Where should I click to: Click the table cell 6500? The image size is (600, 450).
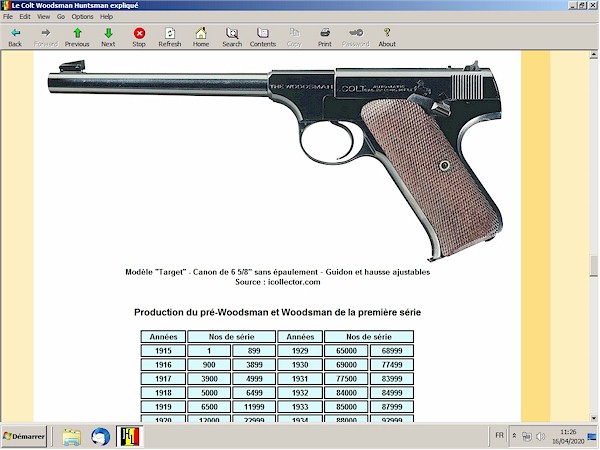click(x=209, y=406)
